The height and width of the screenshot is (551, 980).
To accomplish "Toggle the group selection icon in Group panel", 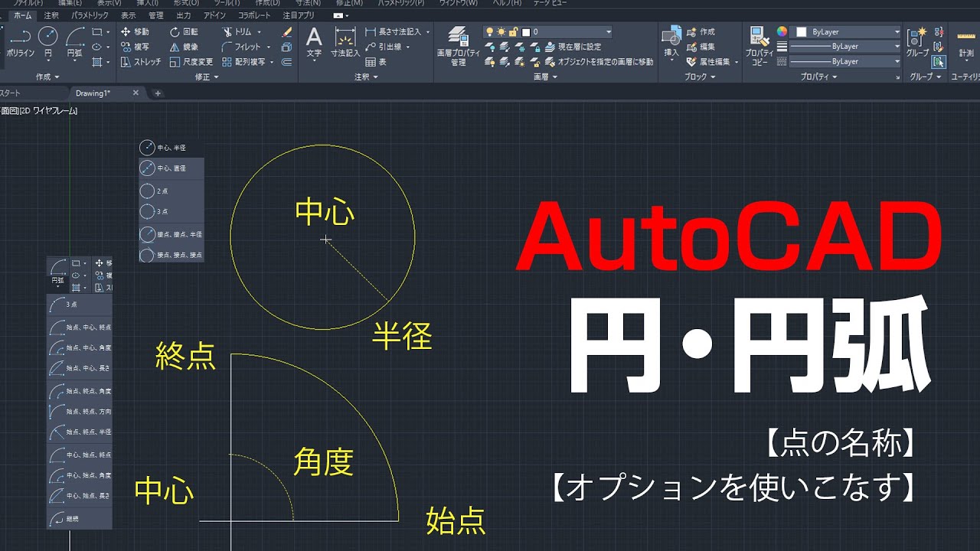I will pos(939,62).
